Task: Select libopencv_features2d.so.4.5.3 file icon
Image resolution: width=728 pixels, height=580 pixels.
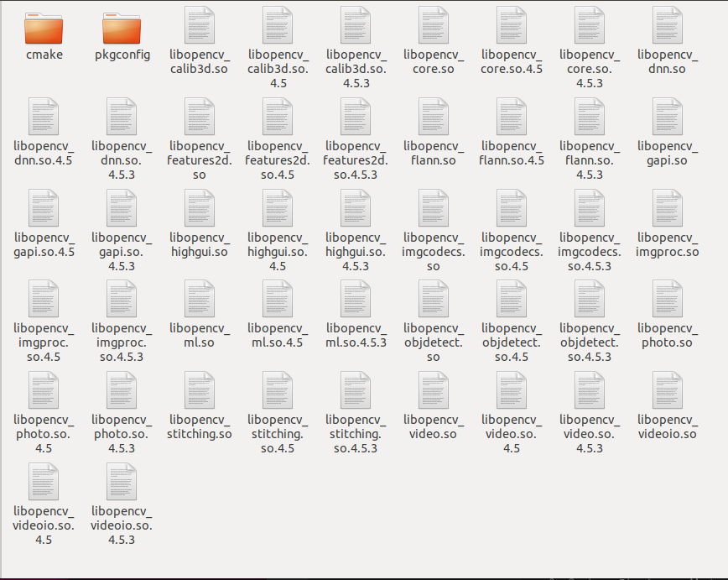Action: (x=356, y=117)
